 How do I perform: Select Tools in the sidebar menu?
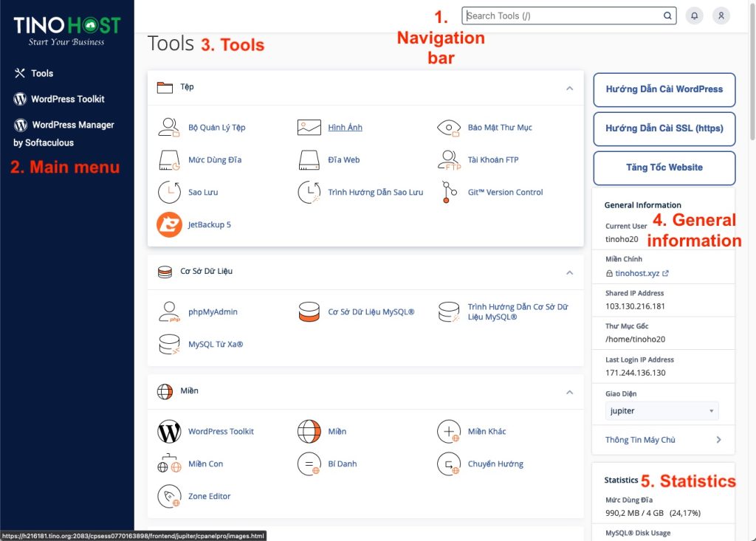pos(34,73)
